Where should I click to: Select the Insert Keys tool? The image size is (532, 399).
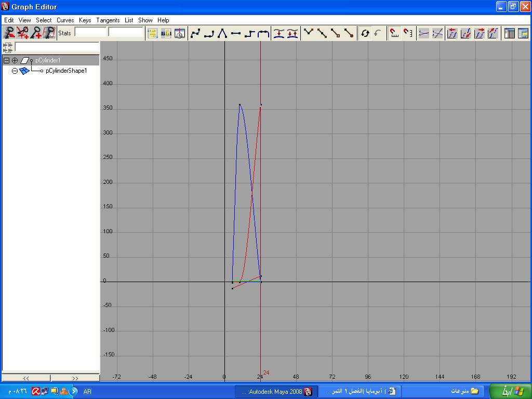click(x=22, y=33)
